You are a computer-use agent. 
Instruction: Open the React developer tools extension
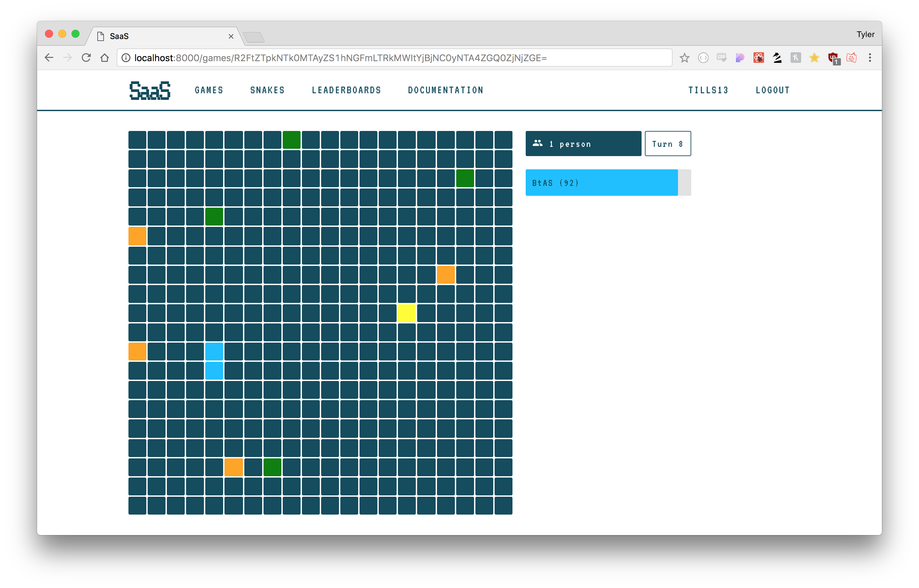758,58
